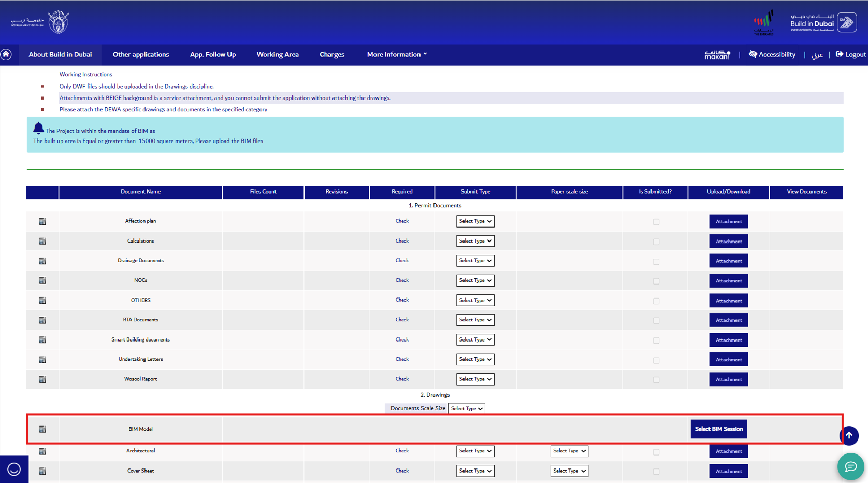
Task: Click the BIM Model row icon
Action: click(x=42, y=429)
